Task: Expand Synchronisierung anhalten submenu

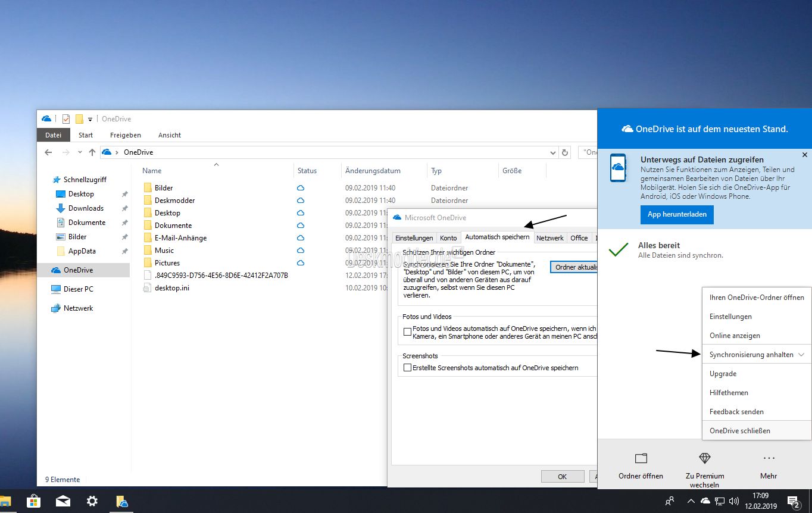Action: tap(757, 355)
